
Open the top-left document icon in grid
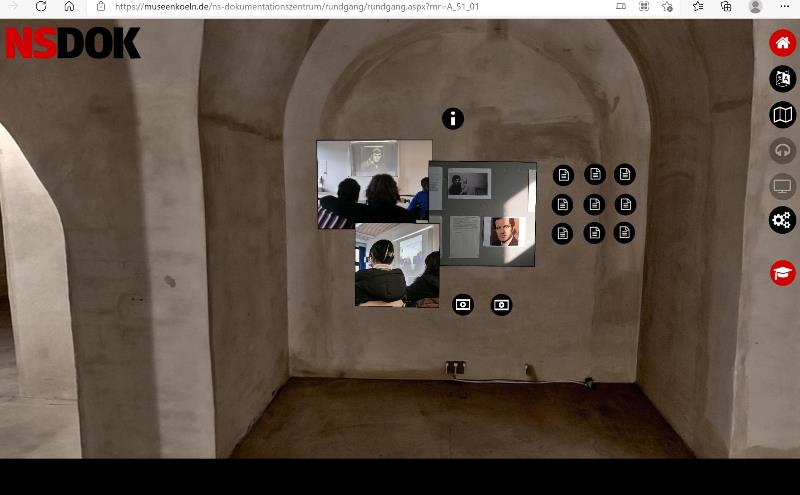click(x=564, y=175)
